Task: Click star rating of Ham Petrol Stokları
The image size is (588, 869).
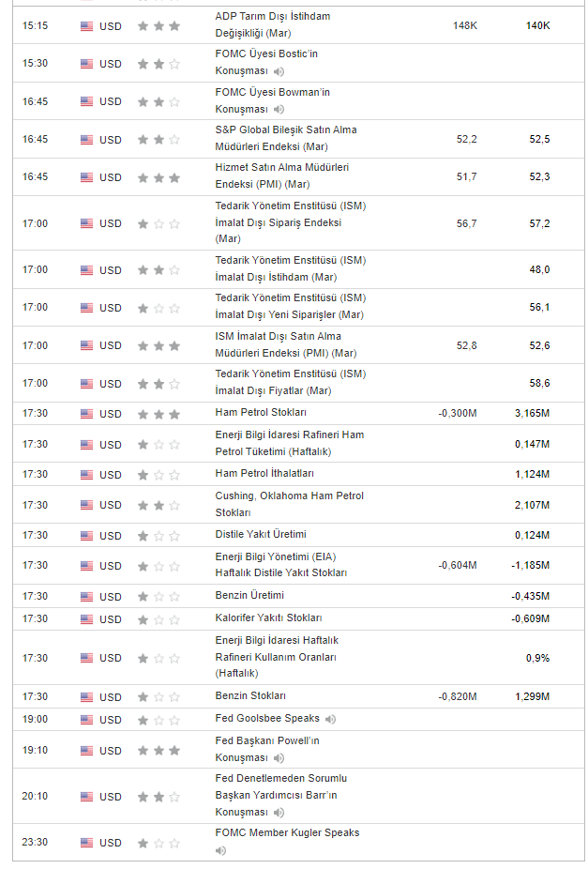Action: 158,414
